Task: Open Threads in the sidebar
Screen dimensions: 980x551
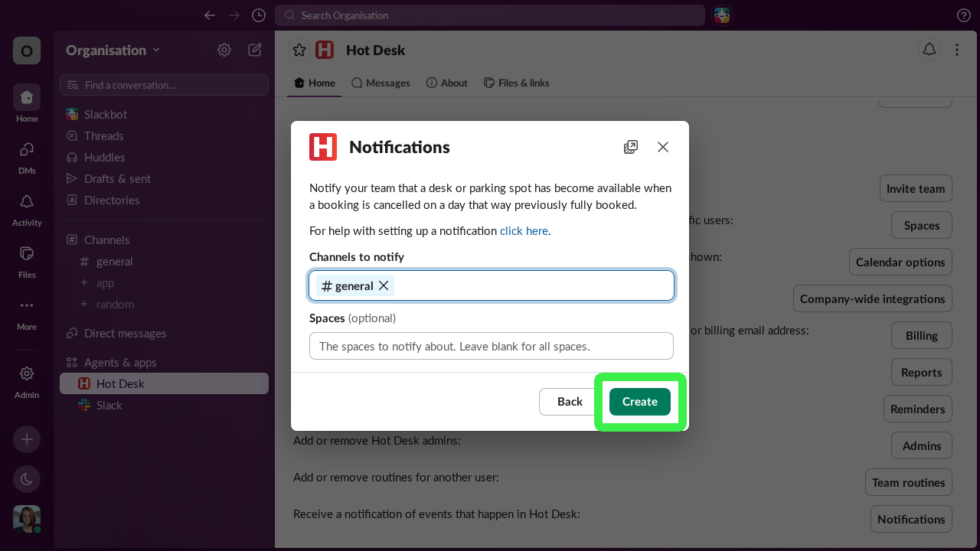Action: point(164,135)
